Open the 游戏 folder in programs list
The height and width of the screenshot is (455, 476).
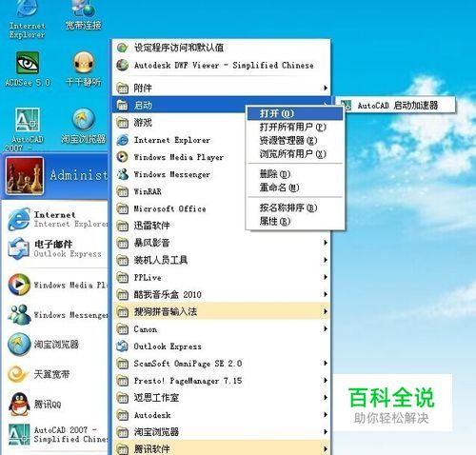tap(179, 123)
